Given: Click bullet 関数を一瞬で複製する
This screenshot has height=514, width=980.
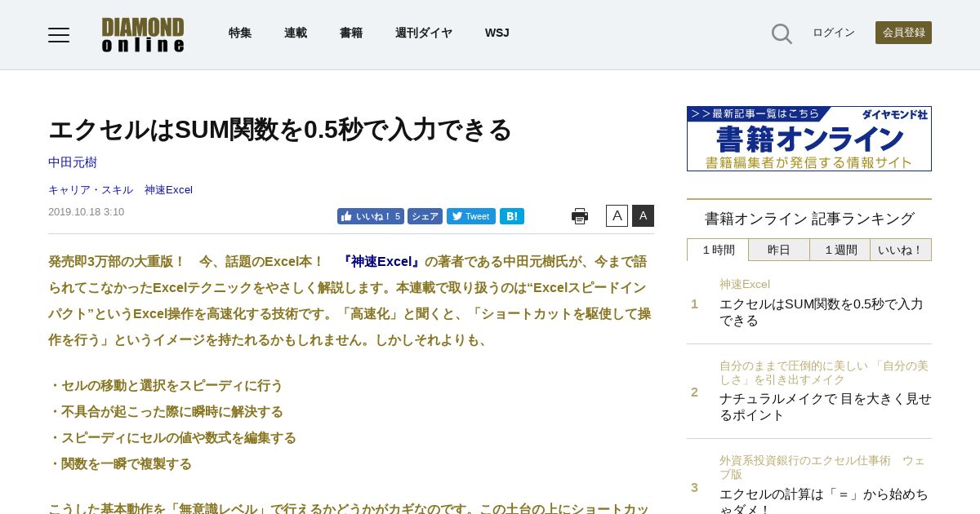Looking at the screenshot, I should [120, 464].
